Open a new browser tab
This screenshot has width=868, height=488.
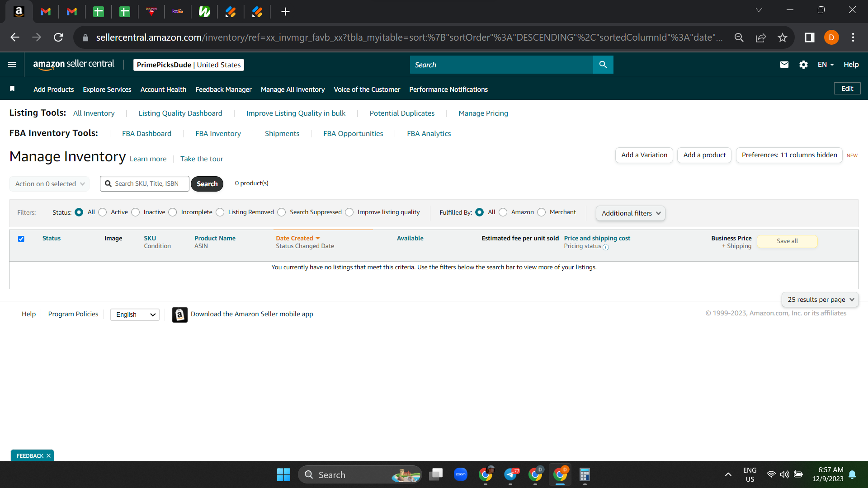coord(285,12)
